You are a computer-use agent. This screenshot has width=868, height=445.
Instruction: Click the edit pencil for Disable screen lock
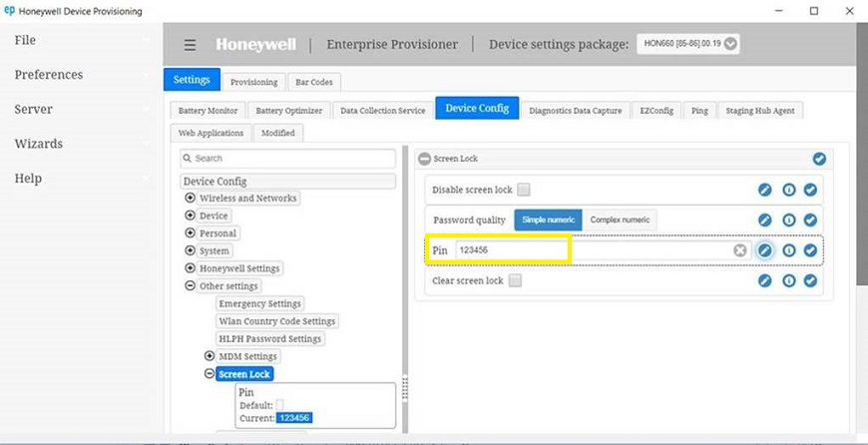coord(764,190)
